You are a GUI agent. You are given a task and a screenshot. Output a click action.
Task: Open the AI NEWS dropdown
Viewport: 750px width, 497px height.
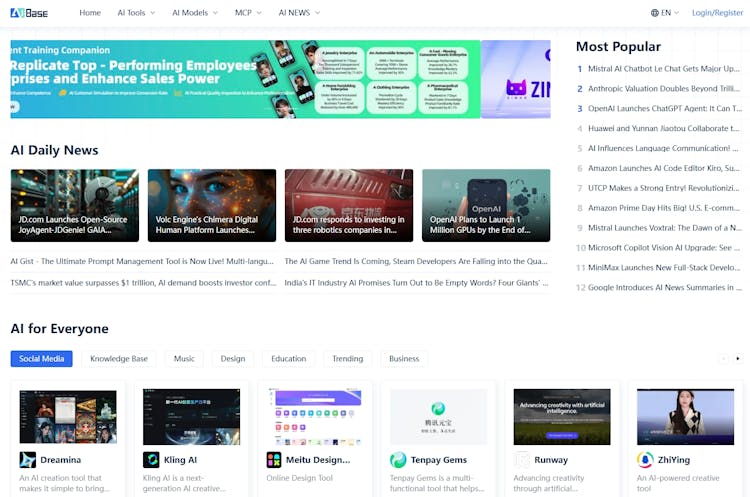pyautogui.click(x=299, y=13)
